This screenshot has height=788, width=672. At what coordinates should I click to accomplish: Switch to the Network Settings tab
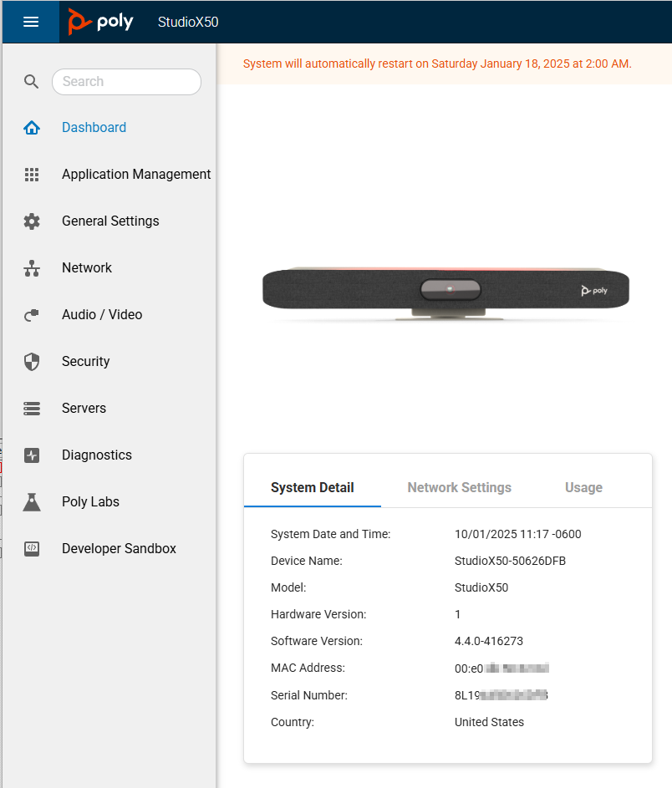pos(459,487)
